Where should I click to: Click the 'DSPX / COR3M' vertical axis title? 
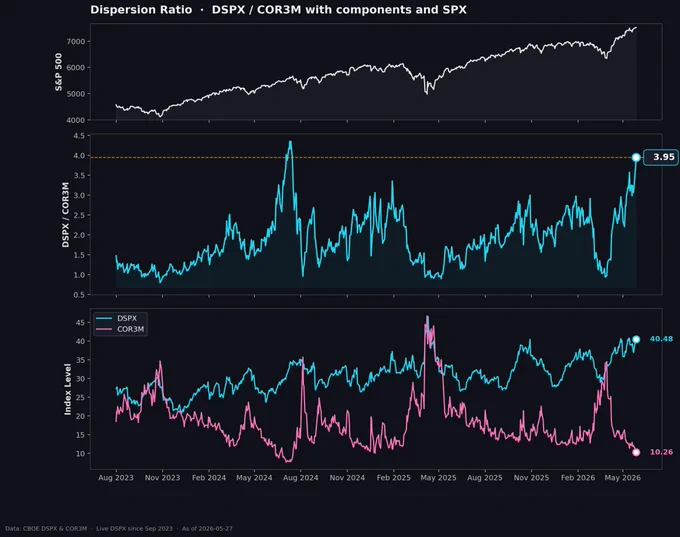(x=65, y=215)
